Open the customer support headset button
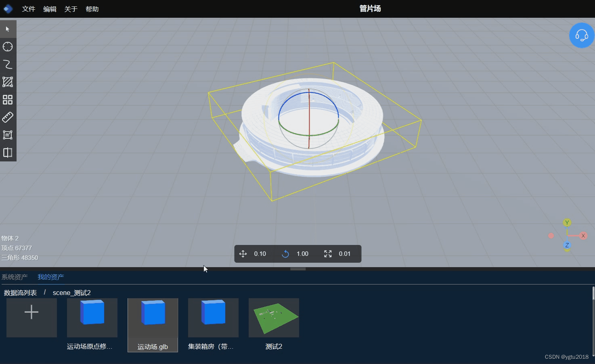This screenshot has height=364, width=595. (x=582, y=36)
